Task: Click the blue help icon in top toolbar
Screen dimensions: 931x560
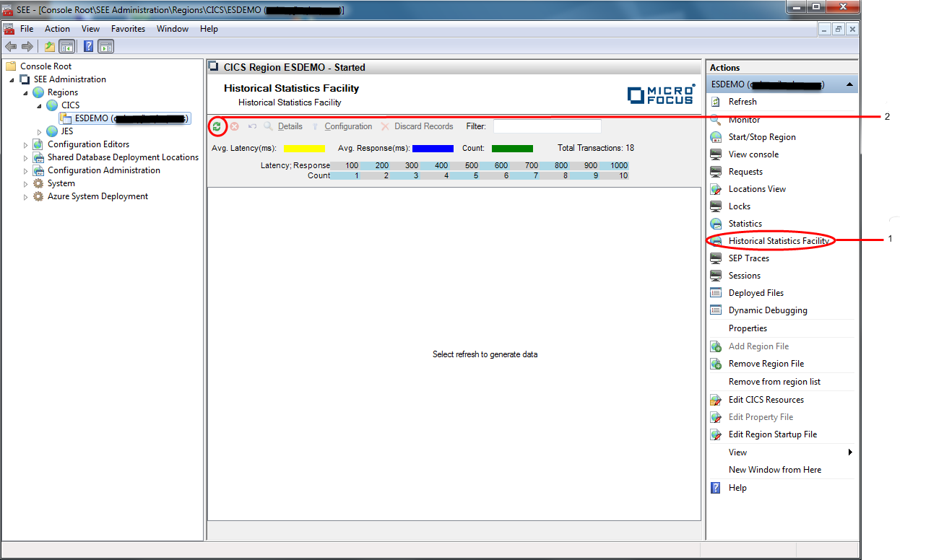Action: 88,47
